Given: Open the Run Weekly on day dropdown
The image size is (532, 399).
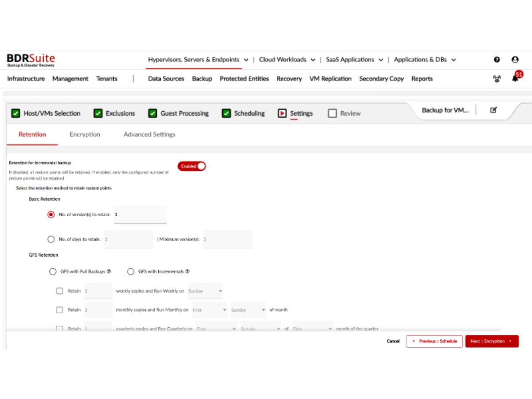Looking at the screenshot, I should click(x=205, y=291).
